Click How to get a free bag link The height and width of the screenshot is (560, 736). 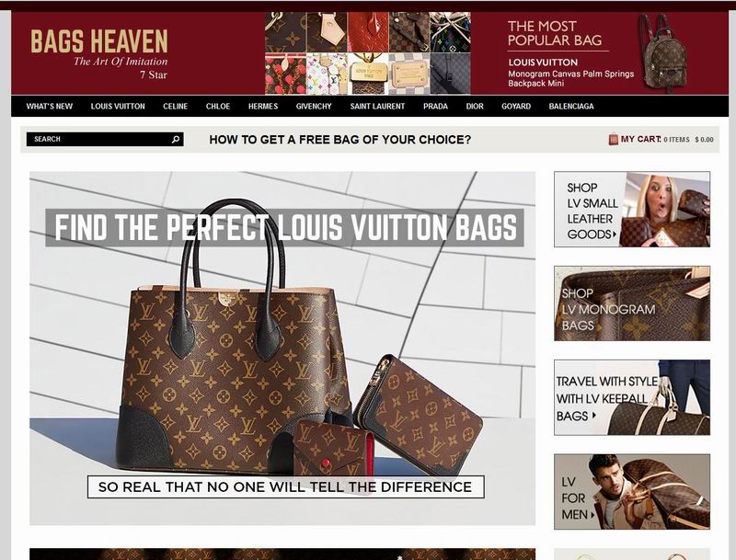339,140
